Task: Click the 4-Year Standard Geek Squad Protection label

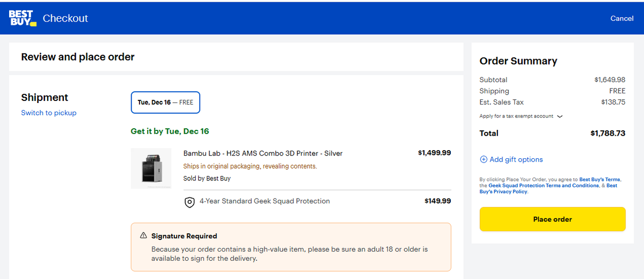Action: point(265,201)
